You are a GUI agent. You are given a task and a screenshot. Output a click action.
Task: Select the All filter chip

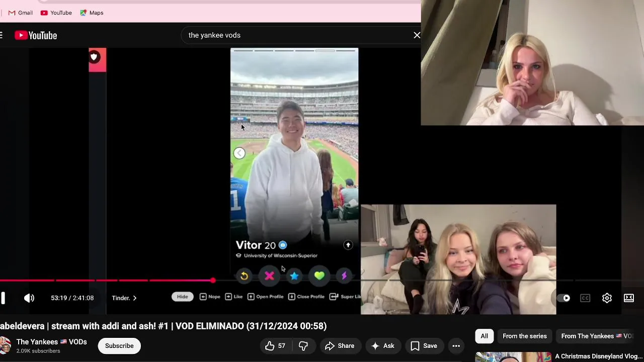(484, 336)
